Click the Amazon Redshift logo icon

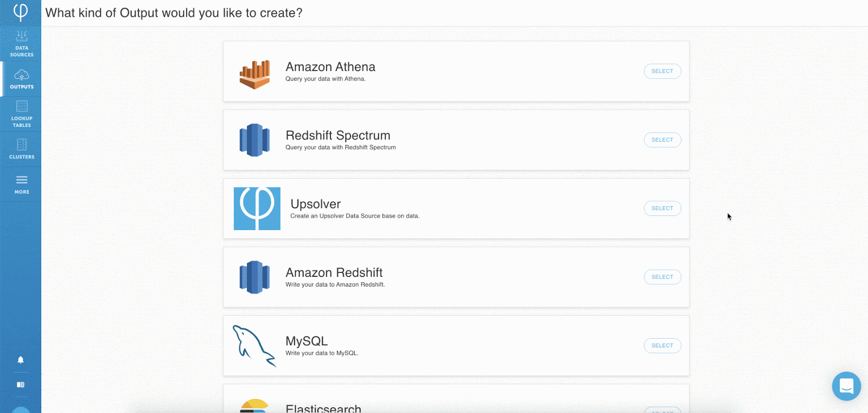[x=254, y=277]
